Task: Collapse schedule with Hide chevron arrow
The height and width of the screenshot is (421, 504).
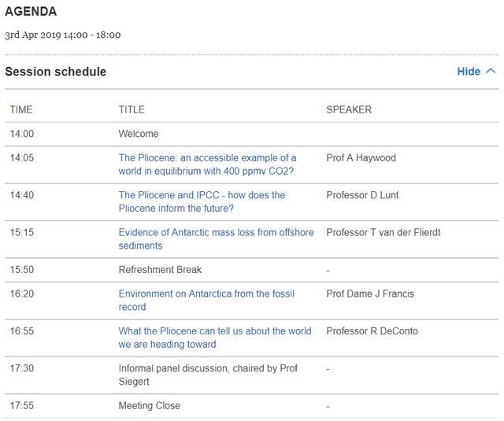Action: [491, 72]
